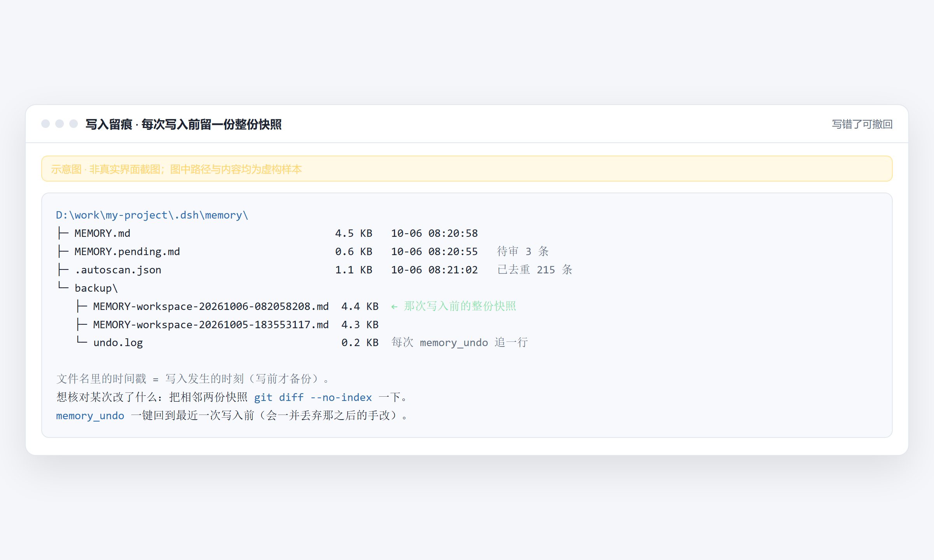Click the '0.6 KB' size of MEMORY.pending.md
This screenshot has width=934, height=560.
354,252
